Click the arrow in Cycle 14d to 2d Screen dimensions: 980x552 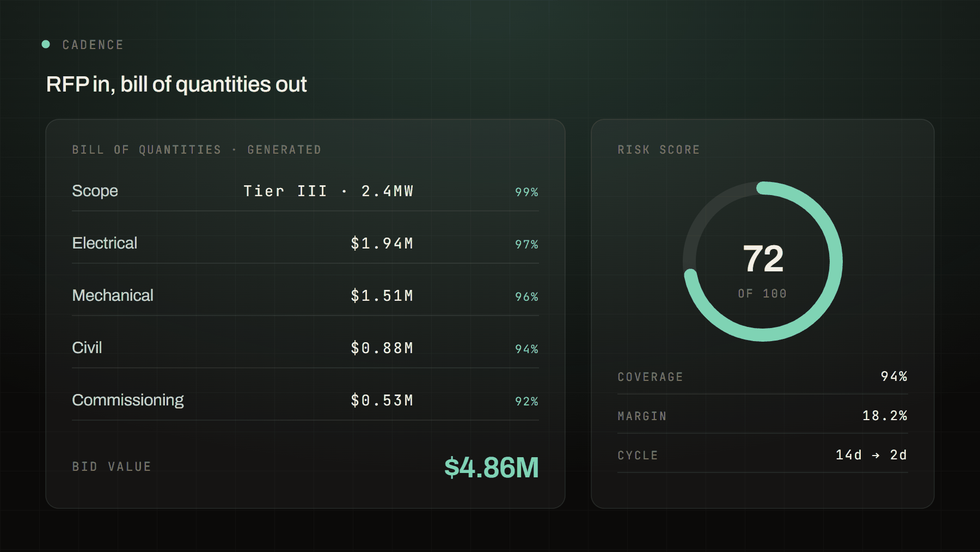click(875, 455)
